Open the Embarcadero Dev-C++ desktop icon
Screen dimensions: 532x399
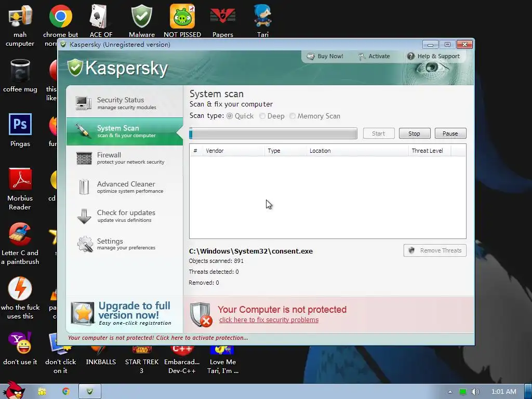pyautogui.click(x=182, y=360)
